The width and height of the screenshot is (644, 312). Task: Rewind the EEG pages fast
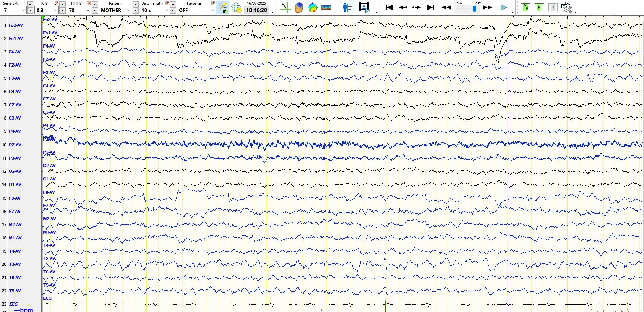(x=446, y=7)
